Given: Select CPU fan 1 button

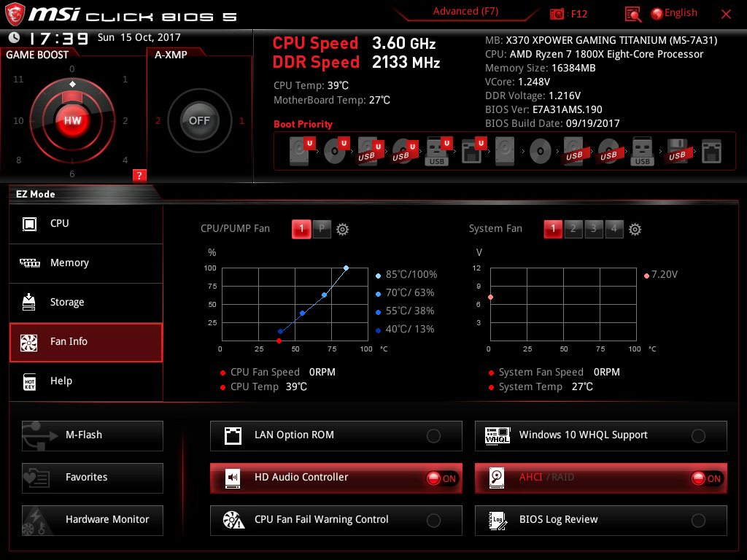Looking at the screenshot, I should (x=301, y=229).
